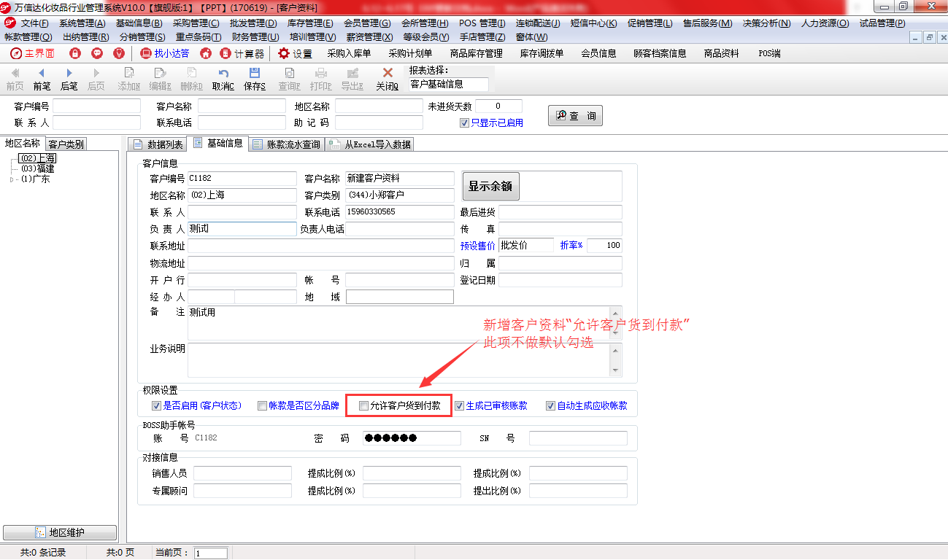948x560 pixels.
Task: Open 系统管理(A) menu
Action: (82, 23)
